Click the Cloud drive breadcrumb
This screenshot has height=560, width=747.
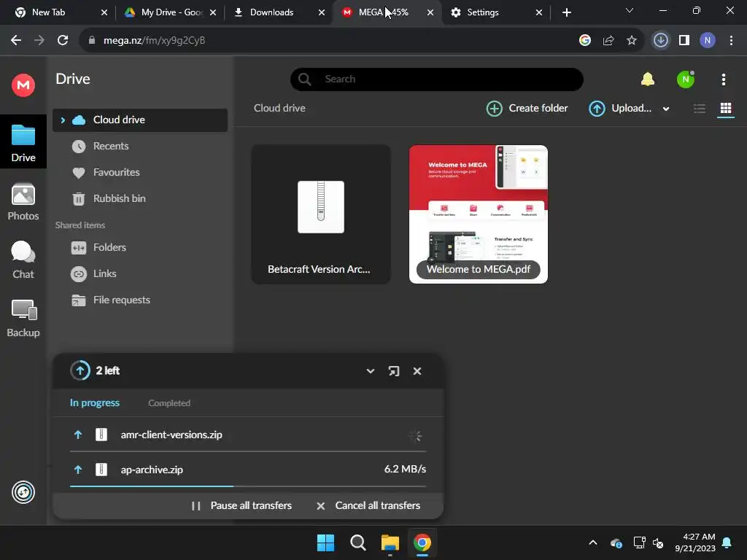pos(279,108)
